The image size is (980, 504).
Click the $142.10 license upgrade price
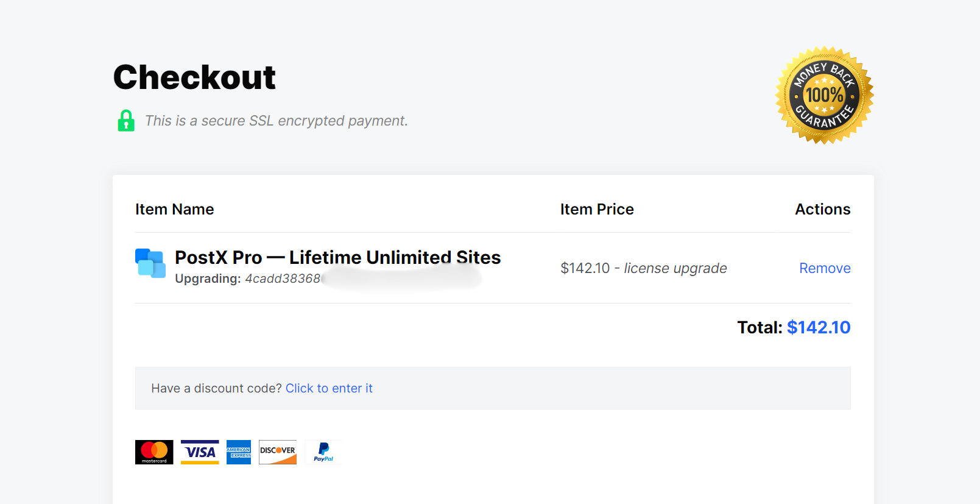[x=643, y=268]
